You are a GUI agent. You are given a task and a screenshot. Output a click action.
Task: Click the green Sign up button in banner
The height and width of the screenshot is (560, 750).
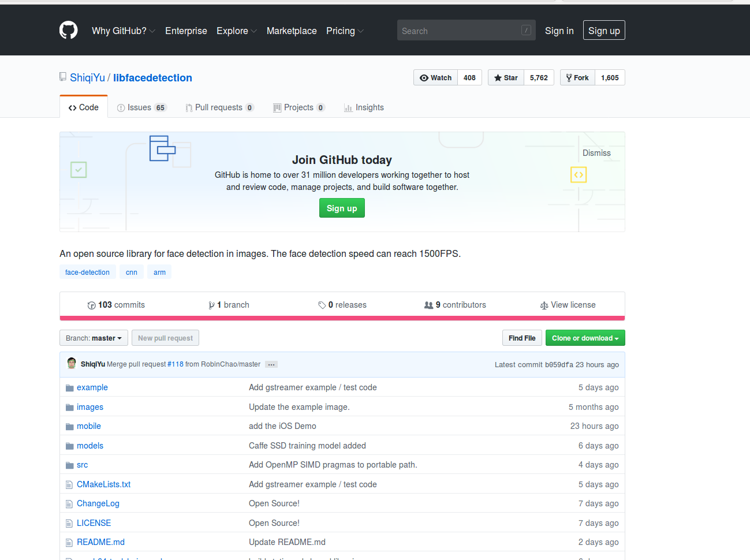[x=342, y=208]
